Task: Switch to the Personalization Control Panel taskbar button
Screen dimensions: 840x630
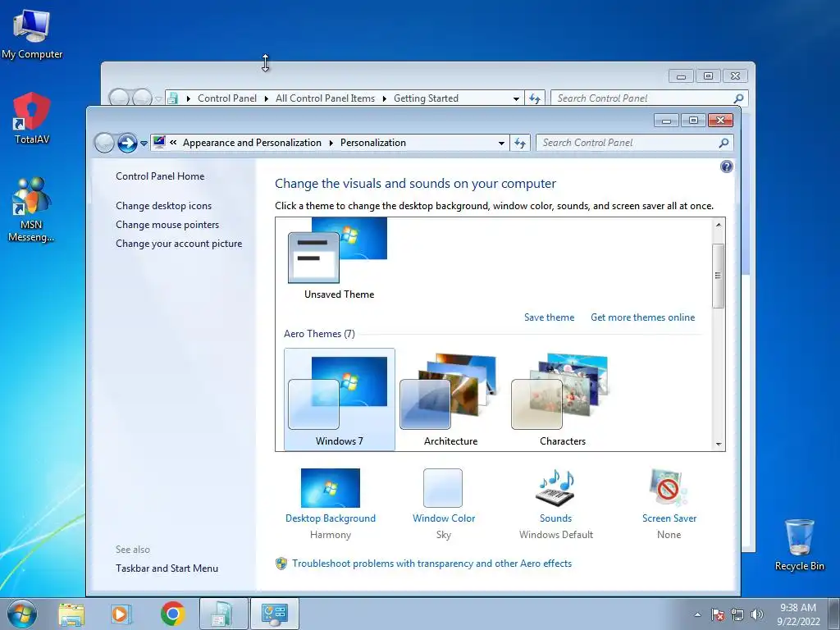Action: coord(274,614)
